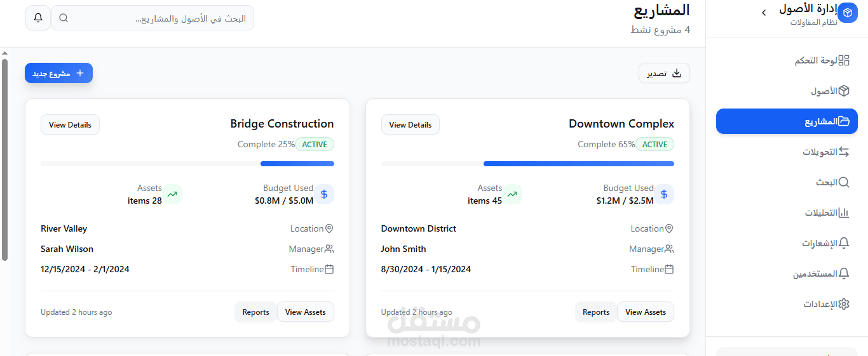Screen dimensions: 868x356
Task: View Details of Bridge Construction
Action: click(x=70, y=124)
